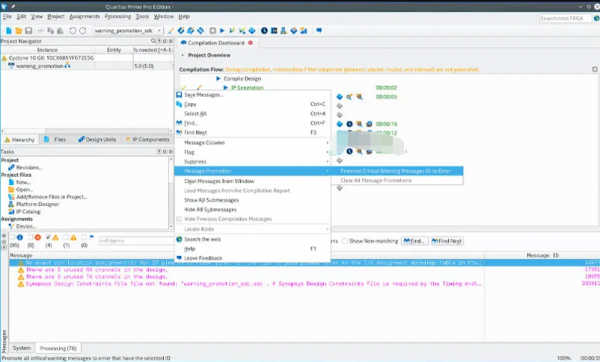Click the Project Navigator search icon
This screenshot has height=362, width=600.
(x=153, y=41)
